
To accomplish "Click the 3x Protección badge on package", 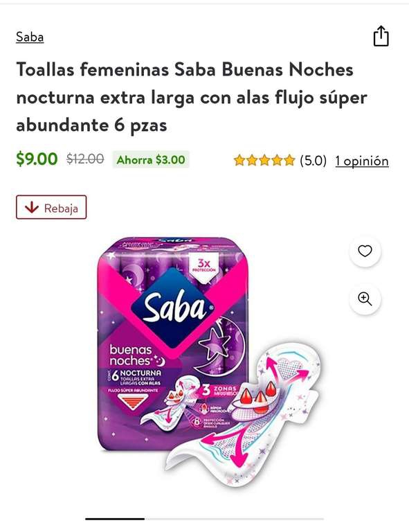I will pos(204,266).
